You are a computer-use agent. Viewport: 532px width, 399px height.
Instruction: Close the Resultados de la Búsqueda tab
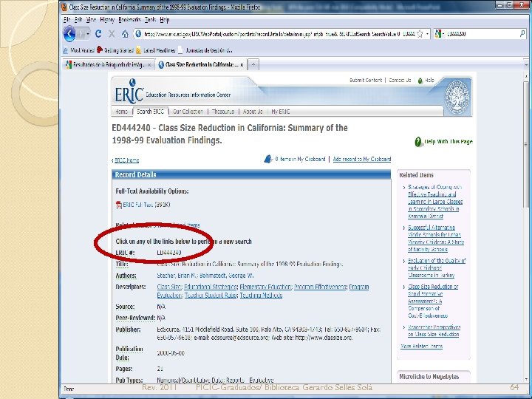pos(149,65)
